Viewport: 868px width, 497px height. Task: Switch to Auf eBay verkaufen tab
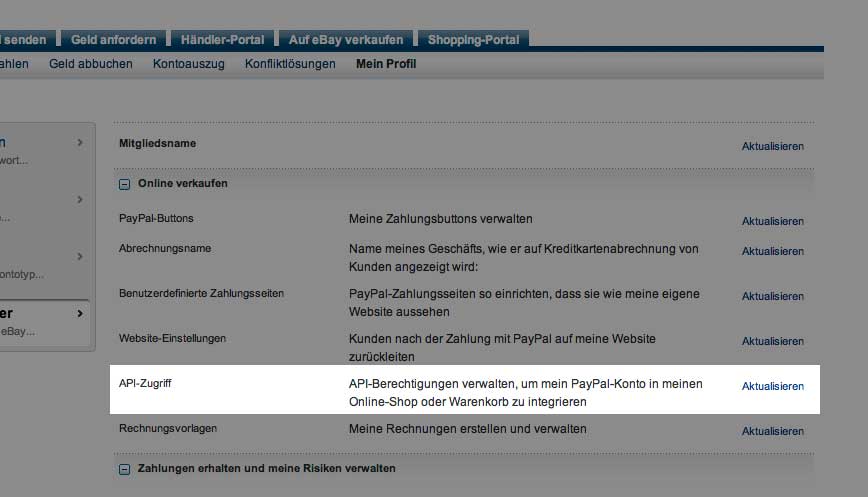click(346, 40)
